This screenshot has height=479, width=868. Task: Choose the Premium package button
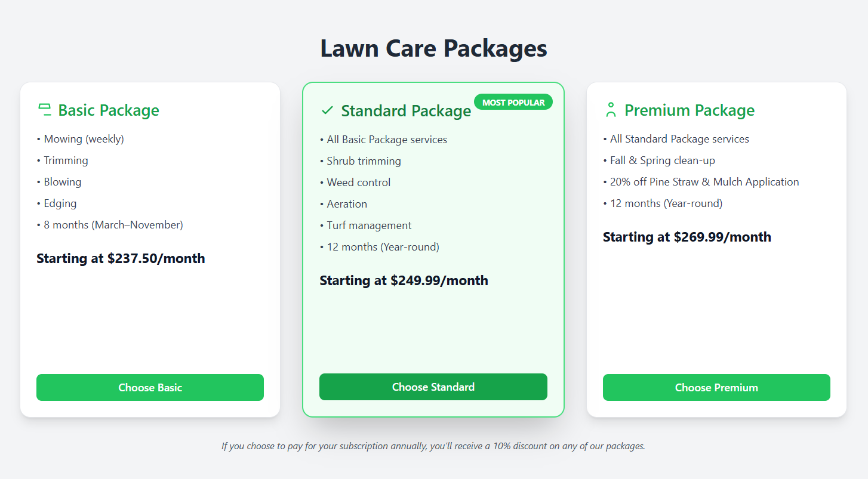(716, 387)
